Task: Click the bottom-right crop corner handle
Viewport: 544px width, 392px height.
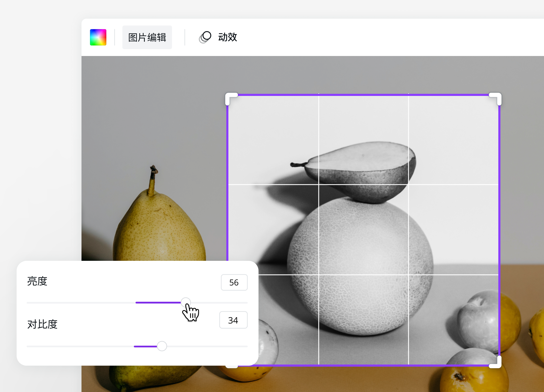Action: [x=495, y=362]
